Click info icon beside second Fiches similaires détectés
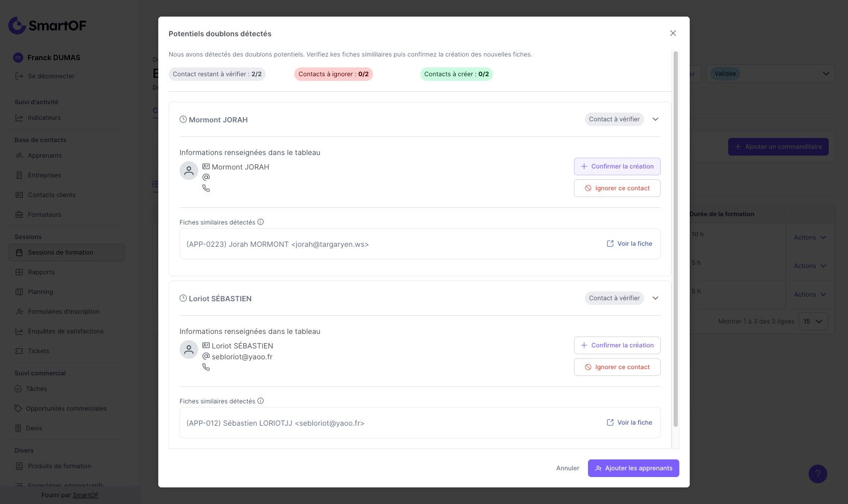The width and height of the screenshot is (848, 504). click(x=261, y=401)
